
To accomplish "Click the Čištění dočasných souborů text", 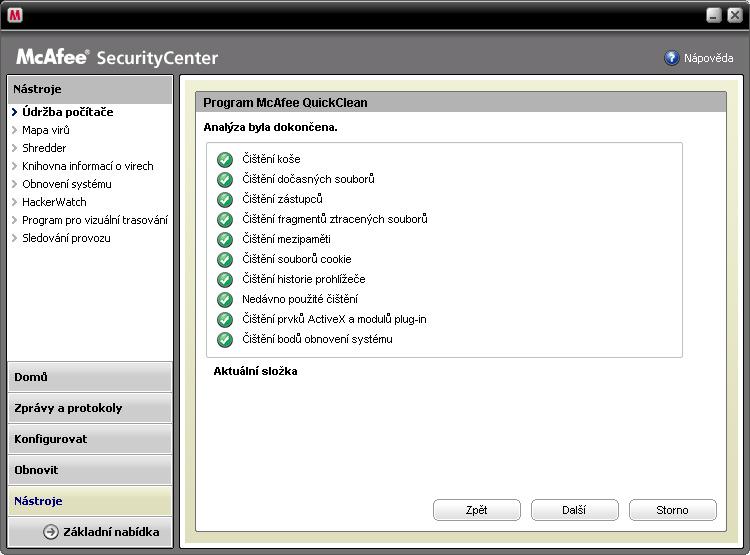I will (309, 179).
